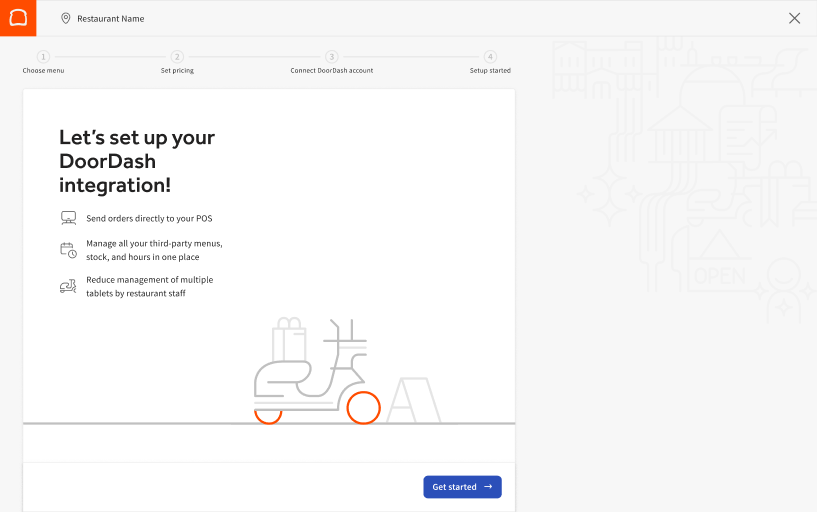Screen dimensions: 817x512
Task: Close the setup wizard with the X
Action: 794,18
